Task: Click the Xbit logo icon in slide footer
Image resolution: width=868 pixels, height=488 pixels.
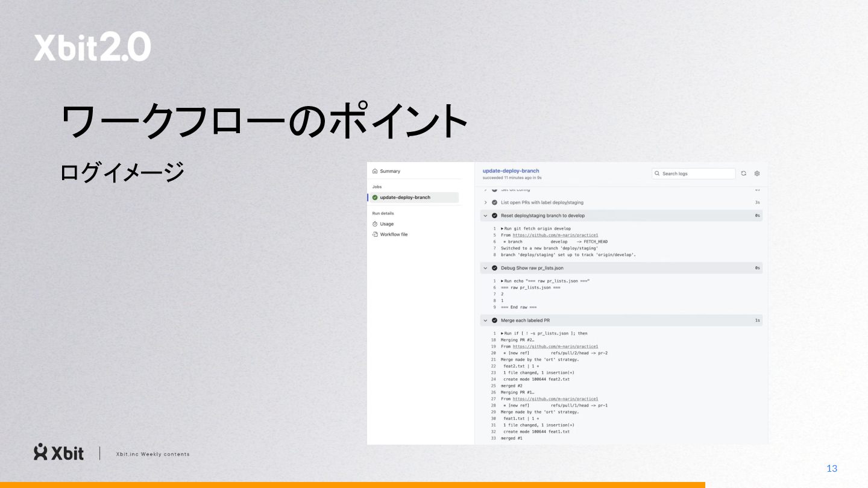Action: coord(40,452)
